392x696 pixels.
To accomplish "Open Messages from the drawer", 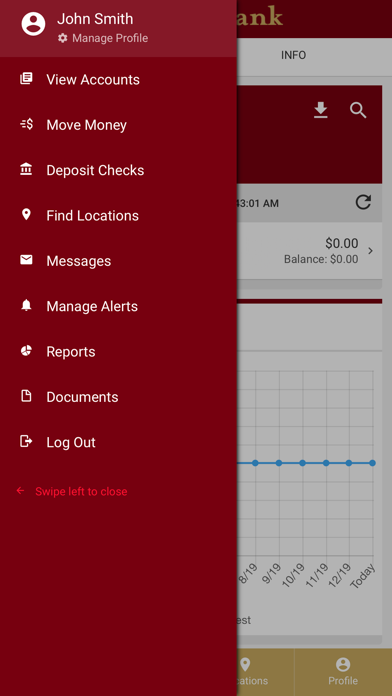I will pos(118,261).
